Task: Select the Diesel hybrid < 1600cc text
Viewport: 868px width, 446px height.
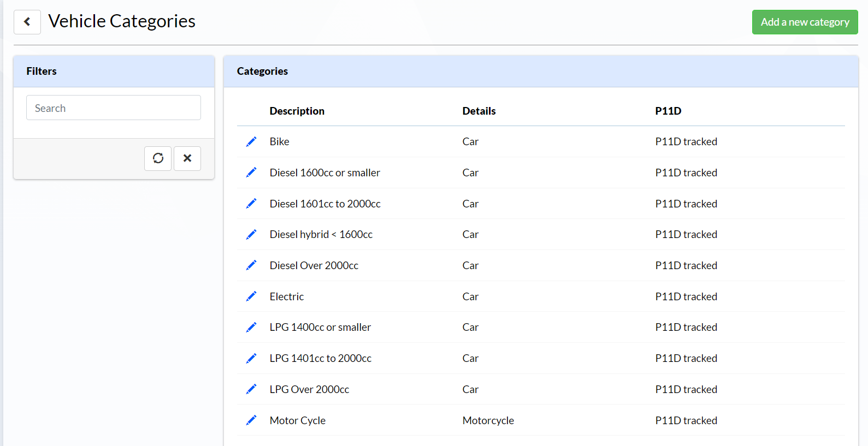Action: click(321, 234)
